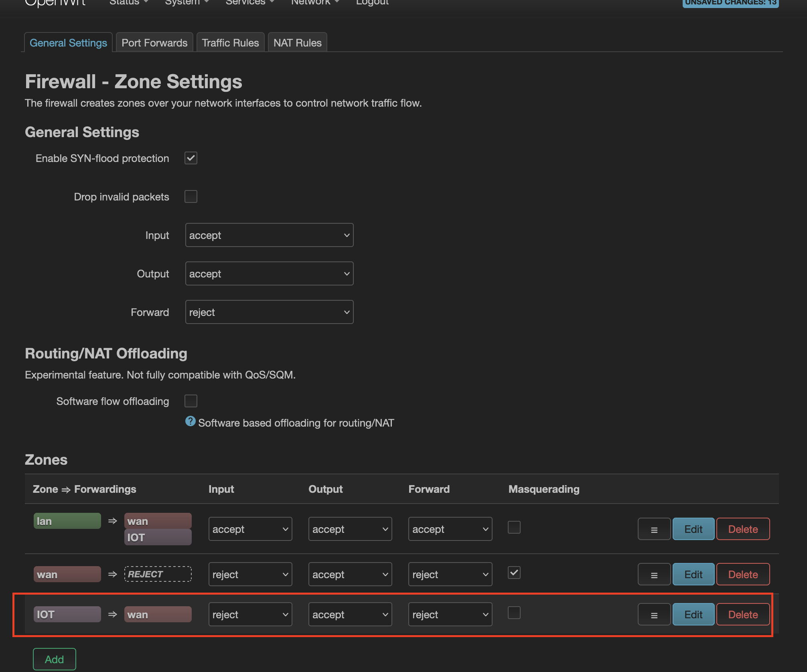Click the lan zone green badge
Image resolution: width=807 pixels, height=672 pixels.
point(67,521)
